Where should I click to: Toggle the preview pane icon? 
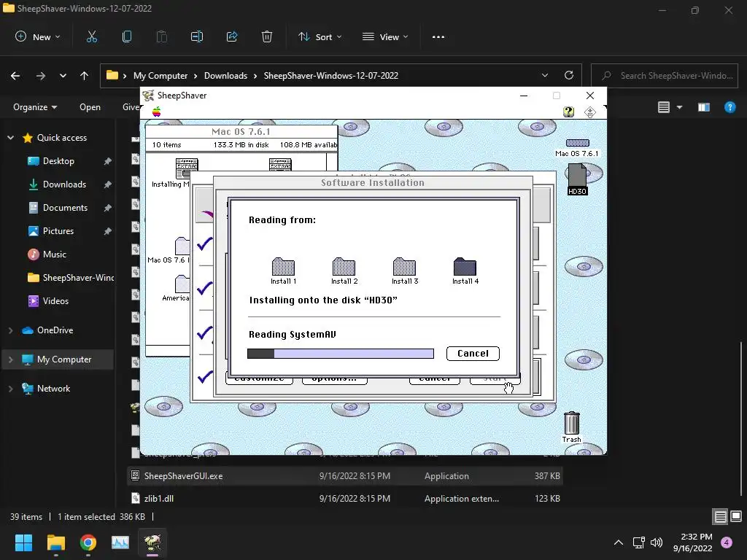pos(704,107)
